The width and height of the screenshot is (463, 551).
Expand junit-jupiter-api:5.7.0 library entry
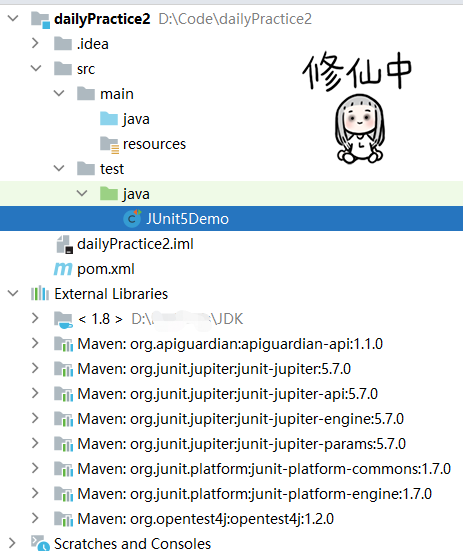(35, 393)
